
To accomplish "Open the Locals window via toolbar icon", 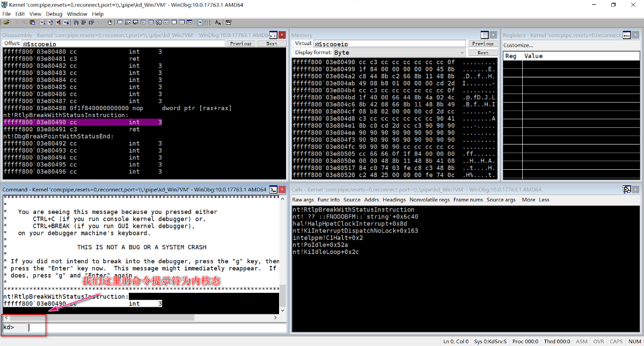I will [135, 23].
